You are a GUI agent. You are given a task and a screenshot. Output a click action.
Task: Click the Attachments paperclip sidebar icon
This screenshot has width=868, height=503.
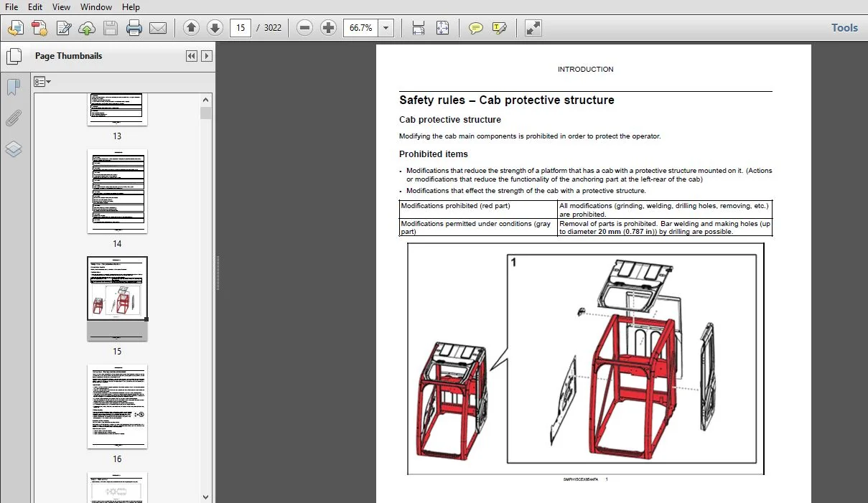[x=14, y=118]
